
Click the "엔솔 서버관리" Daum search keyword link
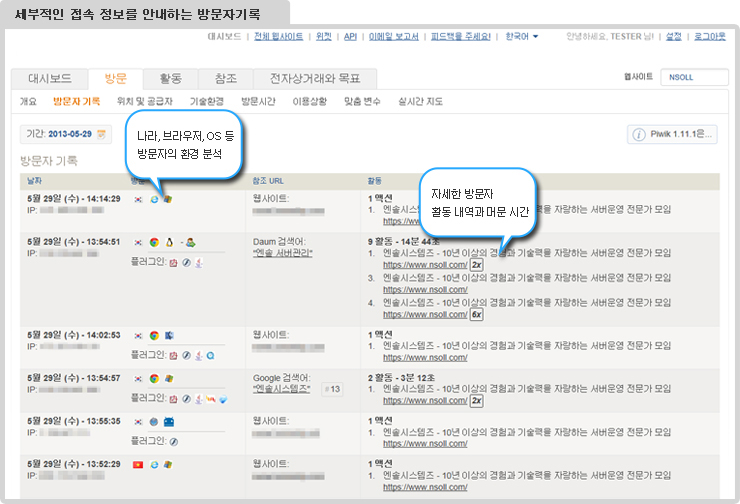coord(283,253)
